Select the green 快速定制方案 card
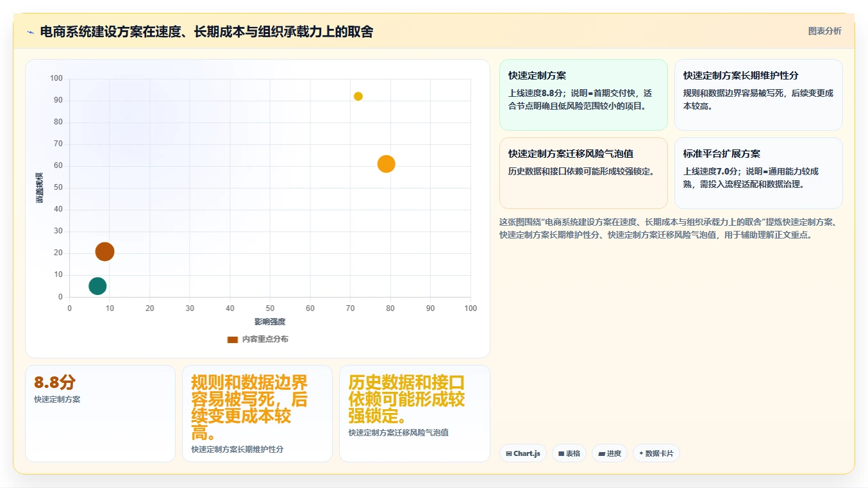The height and width of the screenshot is (488, 868). coord(583,95)
